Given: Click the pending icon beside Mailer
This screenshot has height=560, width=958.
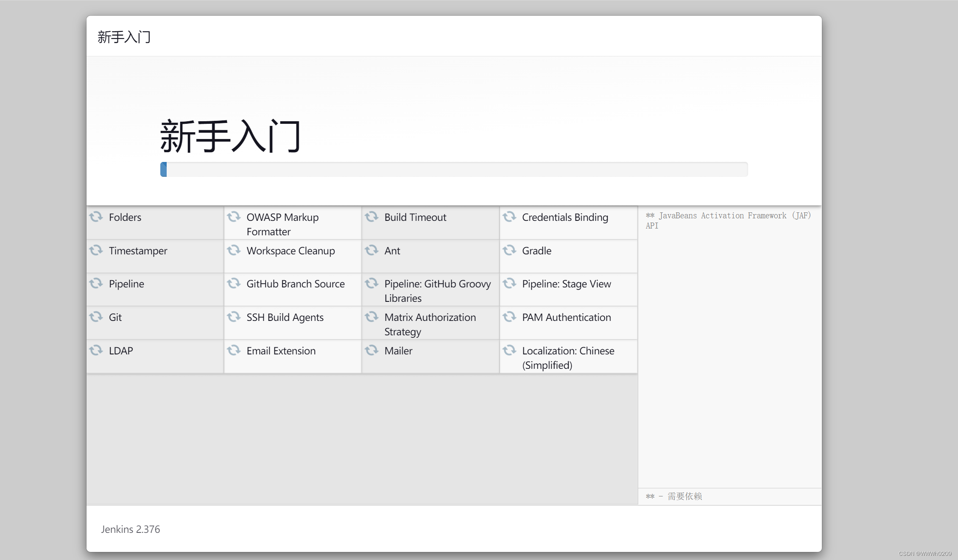Looking at the screenshot, I should 371,350.
